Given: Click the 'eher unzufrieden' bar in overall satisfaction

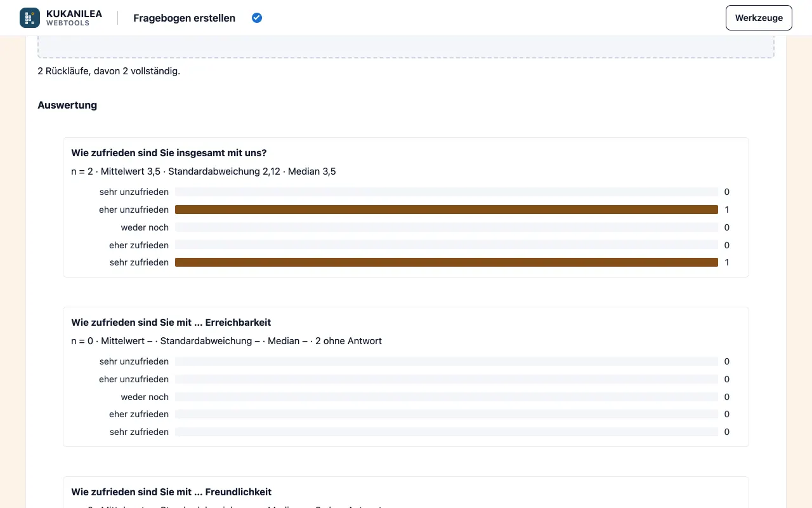Looking at the screenshot, I should [x=447, y=210].
